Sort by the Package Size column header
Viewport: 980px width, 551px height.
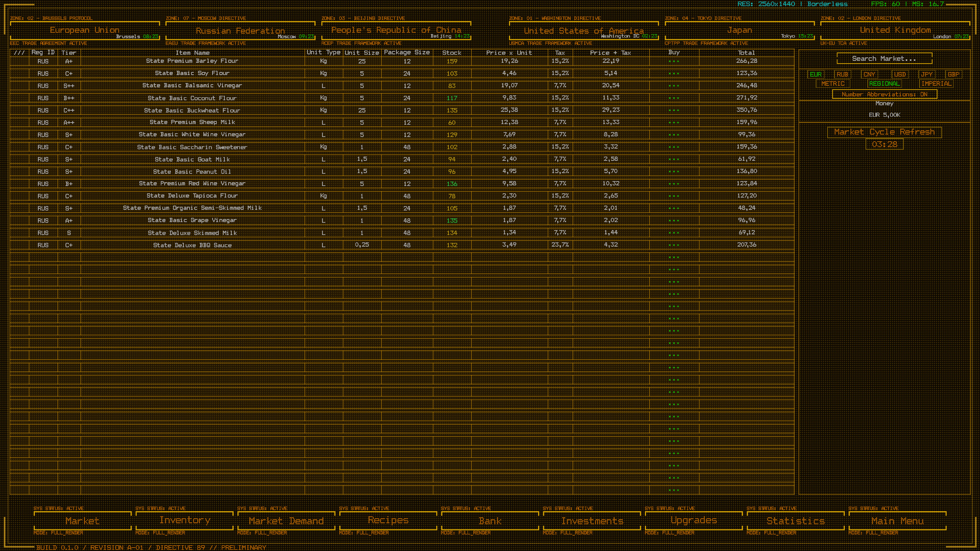click(x=407, y=52)
